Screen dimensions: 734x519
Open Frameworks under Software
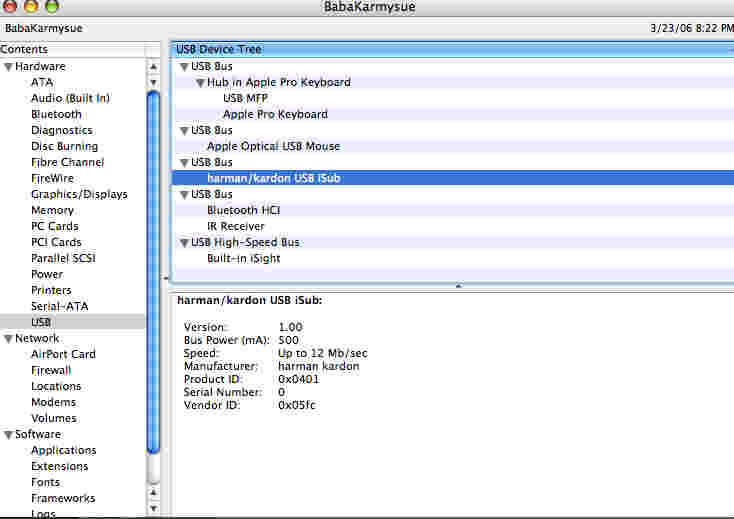[63, 498]
